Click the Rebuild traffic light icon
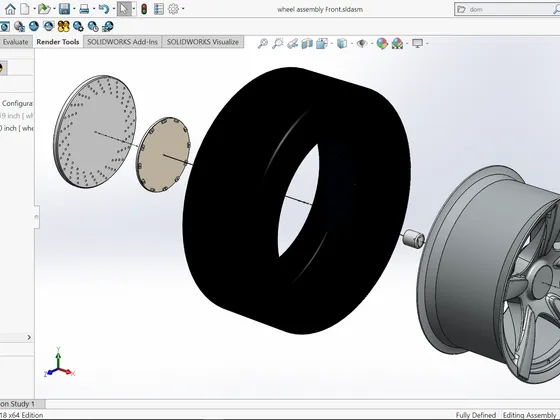560x420 pixels. 144,9
